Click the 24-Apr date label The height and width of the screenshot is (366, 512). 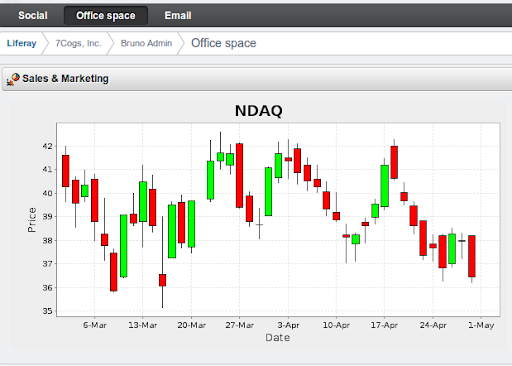[x=433, y=325]
